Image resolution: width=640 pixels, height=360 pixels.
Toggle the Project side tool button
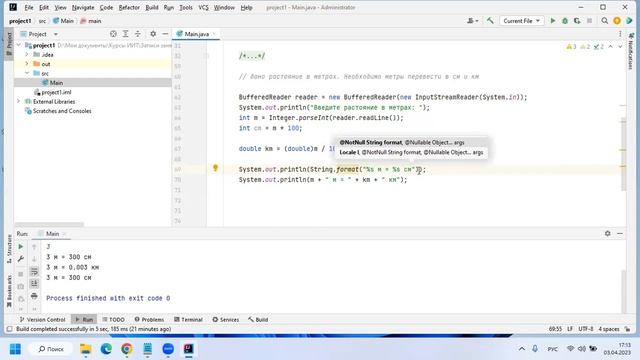tap(9, 43)
